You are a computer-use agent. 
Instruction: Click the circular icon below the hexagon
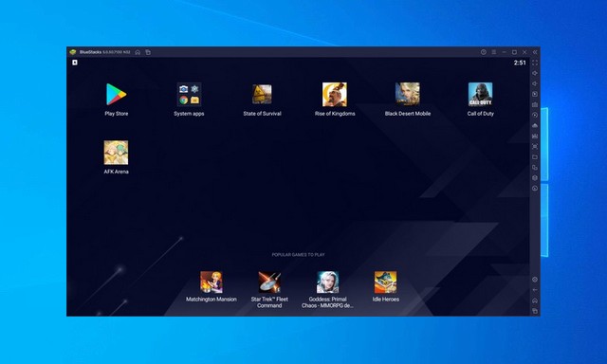point(535,189)
